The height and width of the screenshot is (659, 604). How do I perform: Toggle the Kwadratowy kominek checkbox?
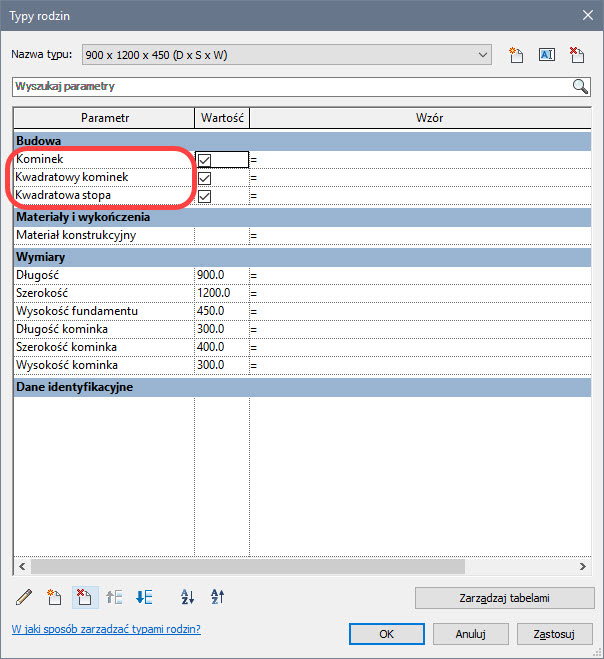pyautogui.click(x=204, y=177)
